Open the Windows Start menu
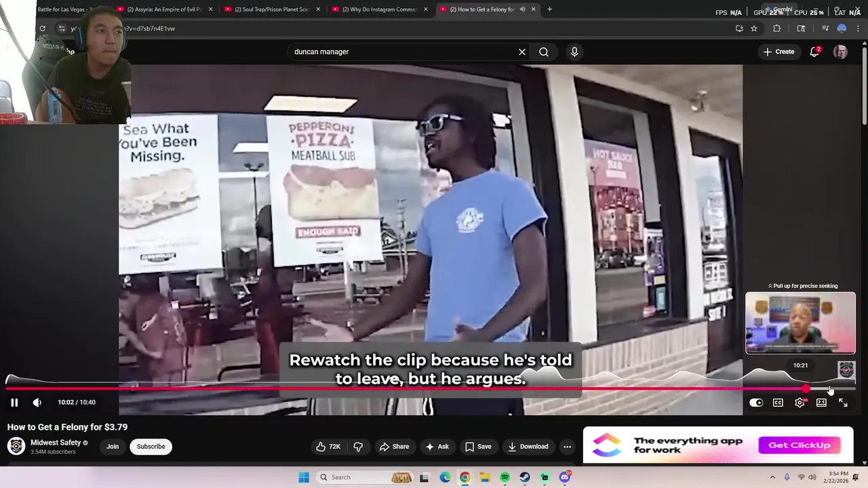The width and height of the screenshot is (868, 488). [304, 477]
